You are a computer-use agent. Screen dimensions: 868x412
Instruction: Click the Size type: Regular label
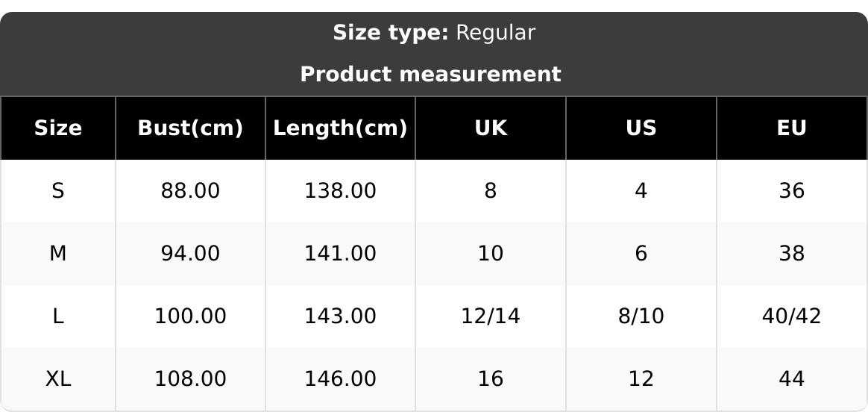(x=433, y=33)
